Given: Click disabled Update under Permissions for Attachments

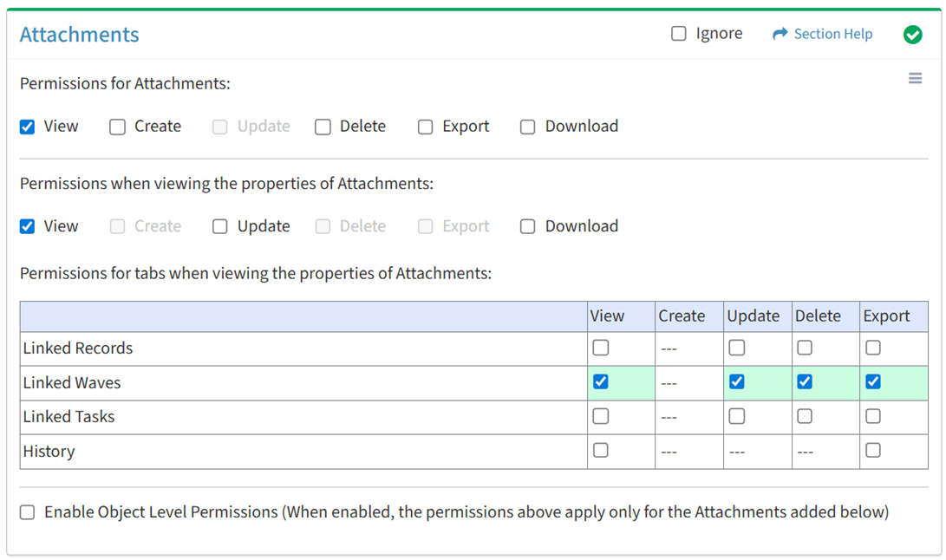Looking at the screenshot, I should [x=219, y=127].
